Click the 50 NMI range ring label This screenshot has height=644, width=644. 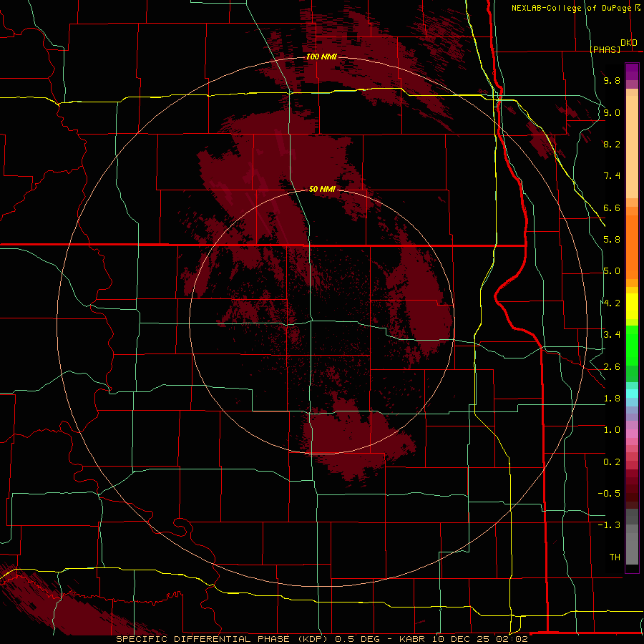[x=322, y=189]
